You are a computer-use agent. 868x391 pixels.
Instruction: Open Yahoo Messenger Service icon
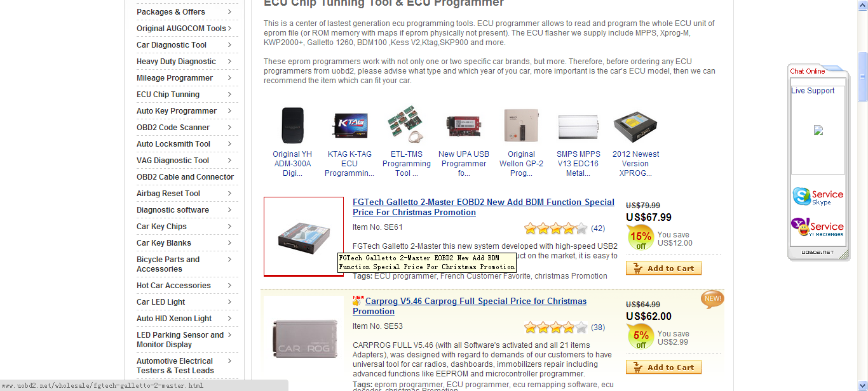tap(818, 228)
